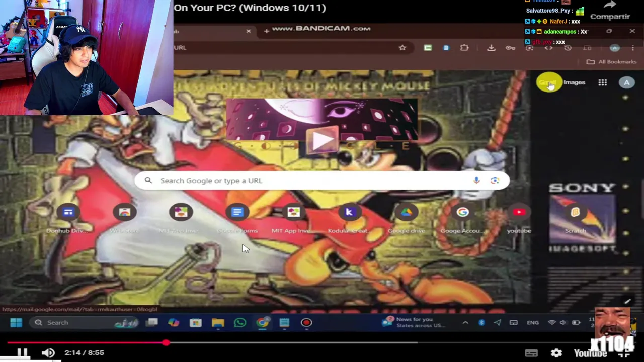Viewport: 644px width, 362px height.
Task: Switch to Chrome in the taskbar
Action: click(x=263, y=323)
